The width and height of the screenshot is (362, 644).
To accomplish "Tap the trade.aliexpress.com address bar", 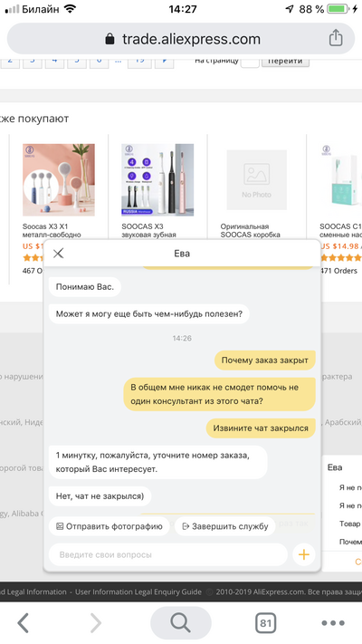I will click(181, 39).
